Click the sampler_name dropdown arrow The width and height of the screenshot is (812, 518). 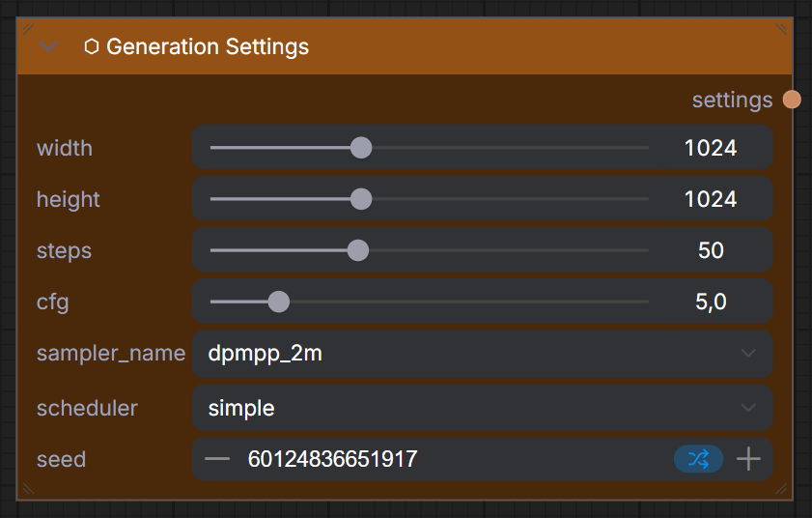click(748, 354)
